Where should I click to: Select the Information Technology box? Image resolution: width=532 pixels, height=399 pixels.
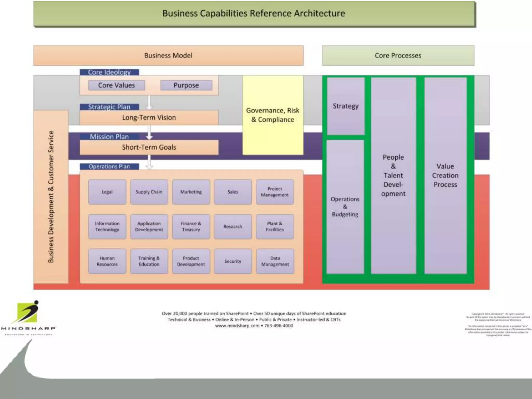(x=107, y=227)
